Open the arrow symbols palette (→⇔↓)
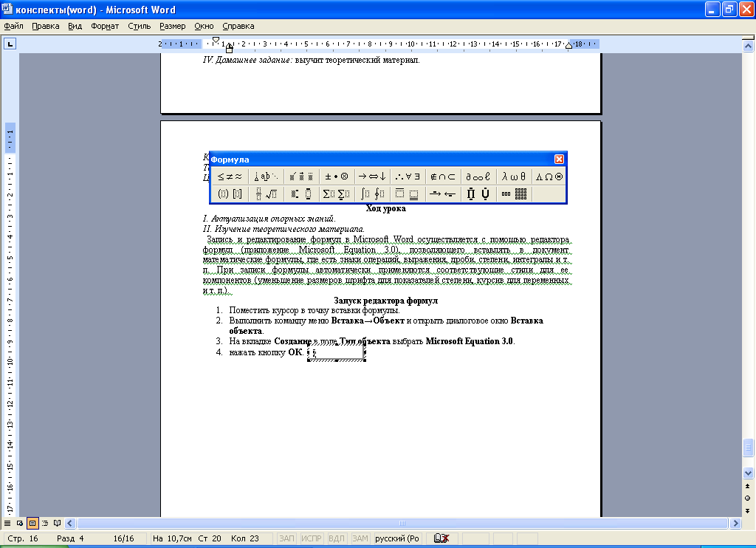The height and width of the screenshot is (548, 756). [x=373, y=177]
